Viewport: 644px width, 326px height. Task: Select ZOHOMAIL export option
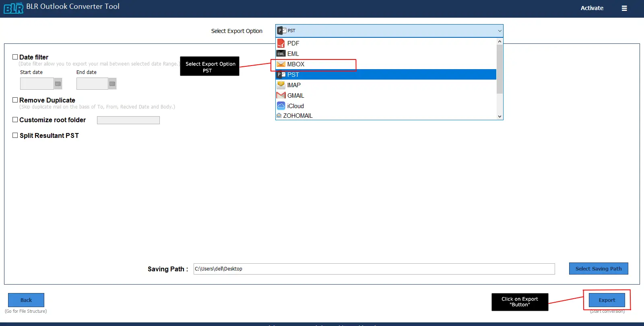pos(386,115)
